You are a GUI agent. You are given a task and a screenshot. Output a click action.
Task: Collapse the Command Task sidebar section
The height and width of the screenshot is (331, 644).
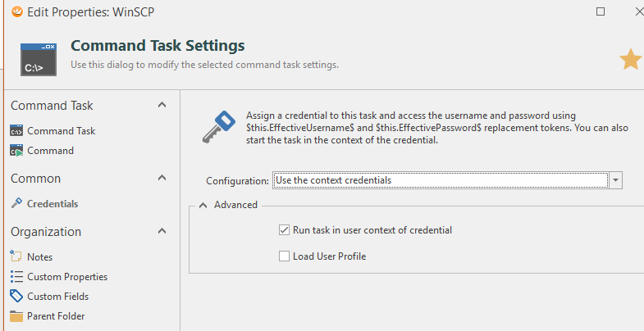coord(162,106)
